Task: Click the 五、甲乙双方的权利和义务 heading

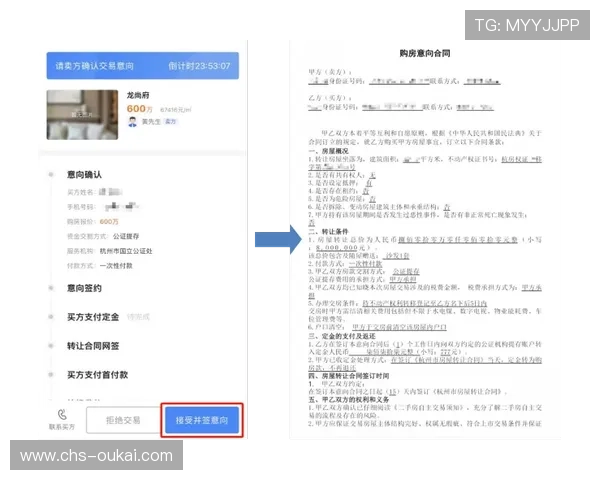Action: [349, 400]
